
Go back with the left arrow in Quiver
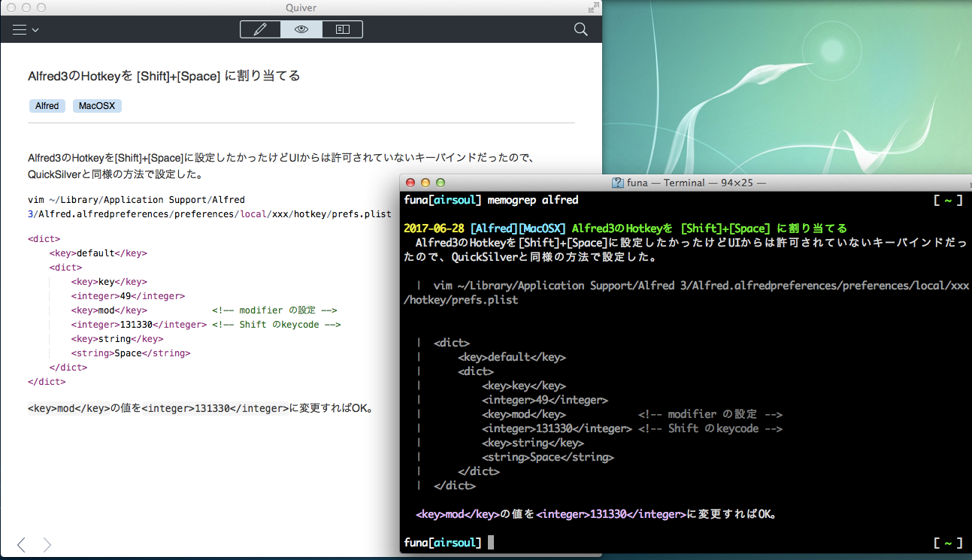pyautogui.click(x=21, y=544)
